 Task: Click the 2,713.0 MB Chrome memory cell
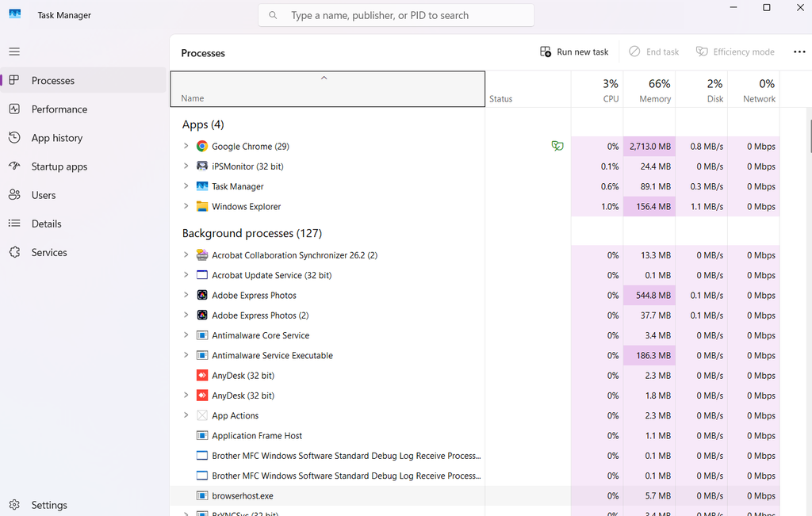(649, 147)
